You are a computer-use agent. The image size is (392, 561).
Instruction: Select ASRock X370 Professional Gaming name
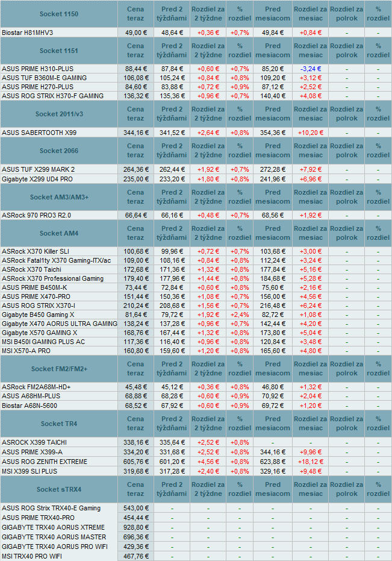[52, 278]
